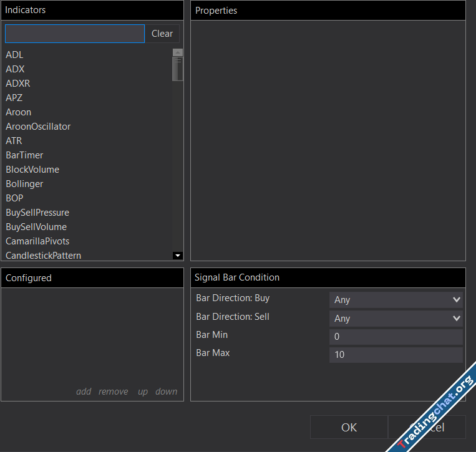
Task: Pick the BuySellPressure indicator
Action: click(x=37, y=213)
